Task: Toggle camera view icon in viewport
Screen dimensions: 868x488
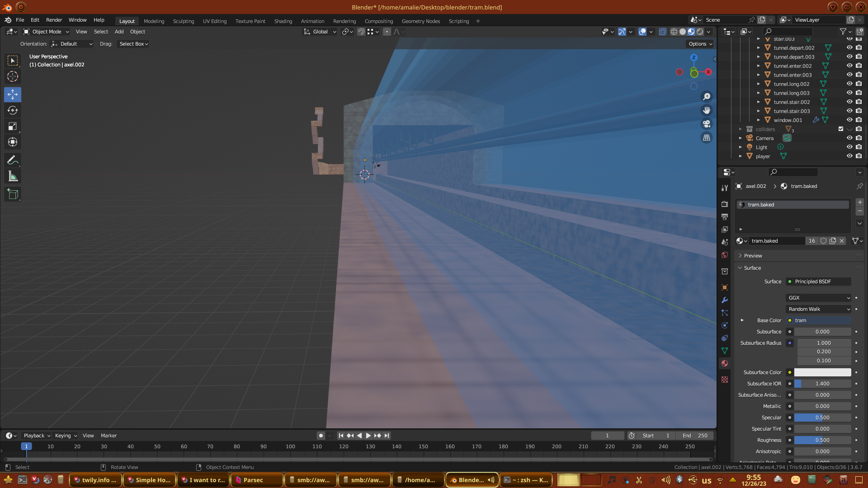Action: (x=707, y=124)
